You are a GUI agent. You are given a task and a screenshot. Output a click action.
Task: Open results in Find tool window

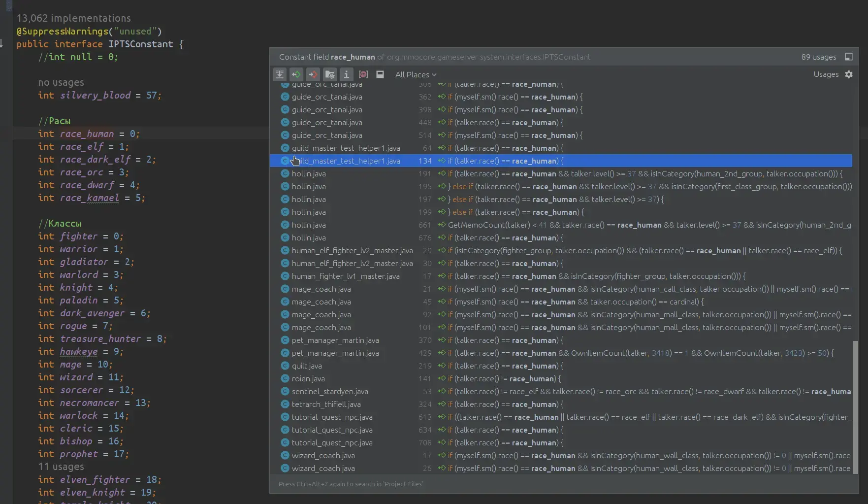pyautogui.click(x=849, y=57)
